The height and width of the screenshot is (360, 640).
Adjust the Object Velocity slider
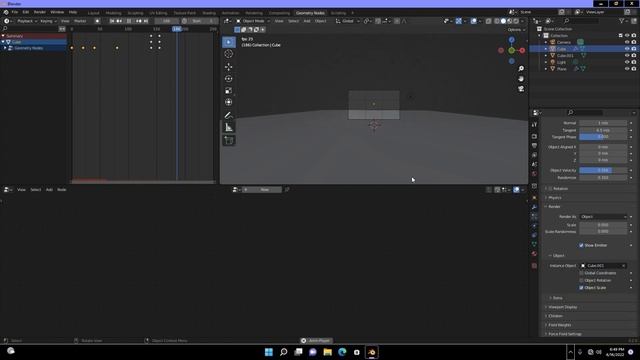click(x=603, y=170)
